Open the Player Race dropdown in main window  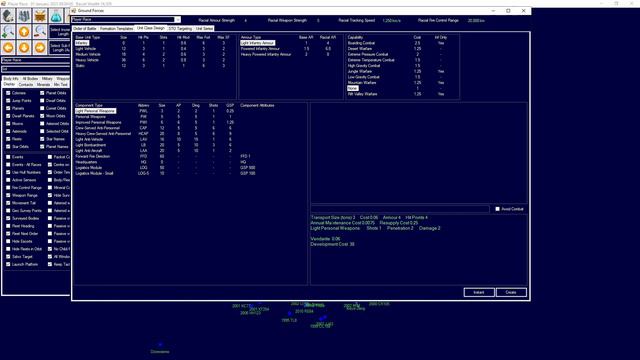pos(36,60)
